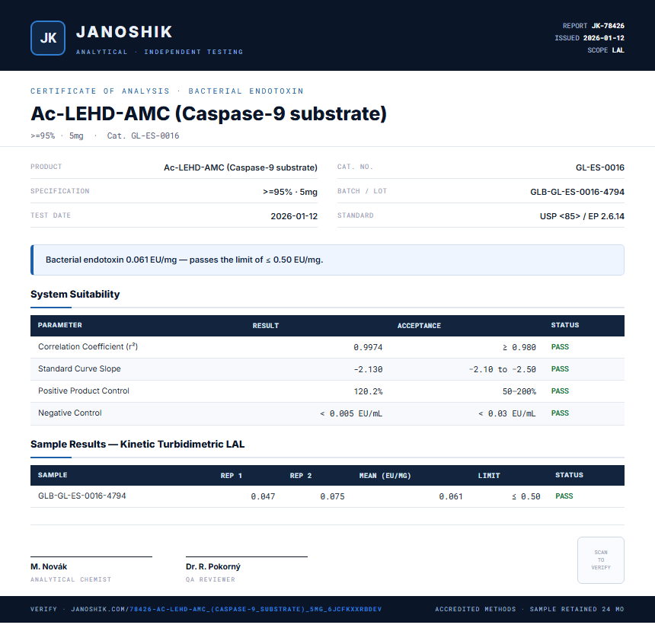Click the JK logo badge

pos(48,38)
